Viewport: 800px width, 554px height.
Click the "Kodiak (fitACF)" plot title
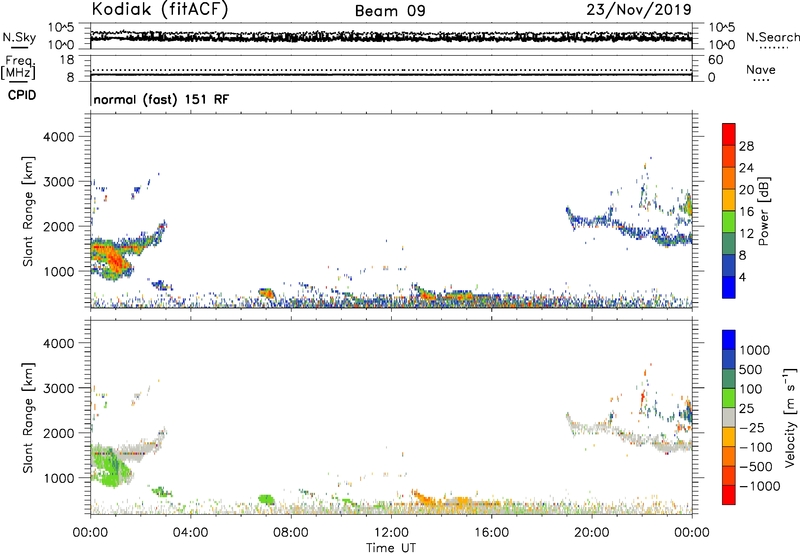[160, 9]
